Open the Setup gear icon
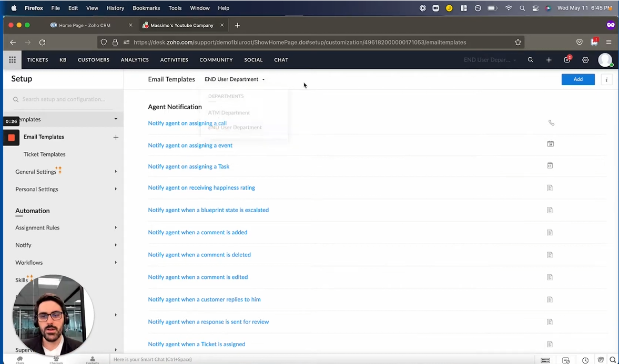This screenshot has height=364, width=619. [x=585, y=60]
